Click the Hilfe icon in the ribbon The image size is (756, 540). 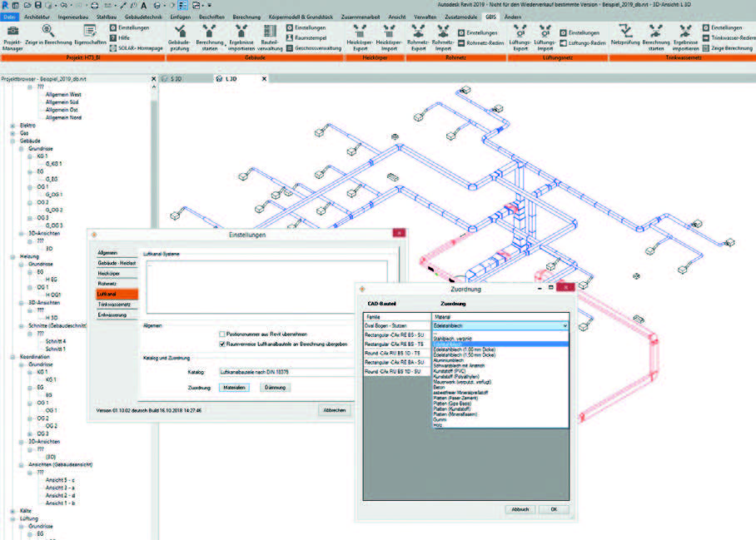click(x=113, y=38)
